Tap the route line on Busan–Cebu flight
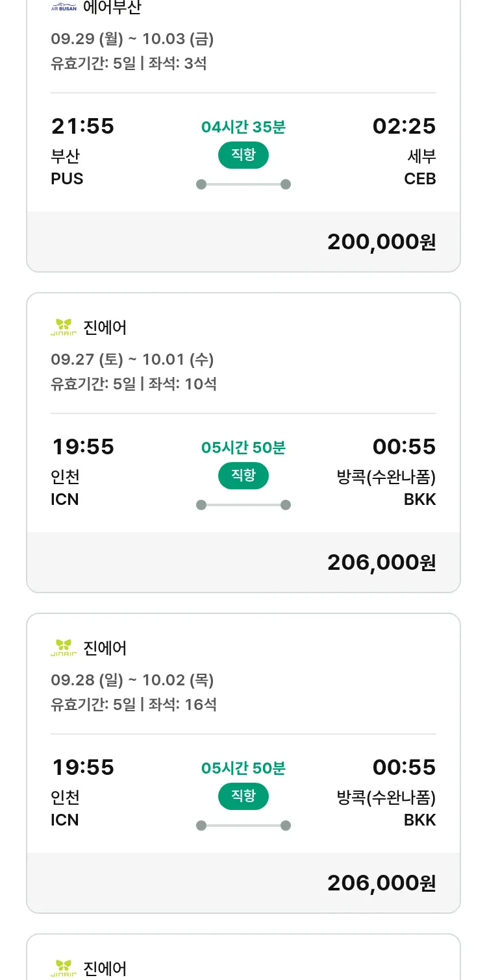 (243, 184)
